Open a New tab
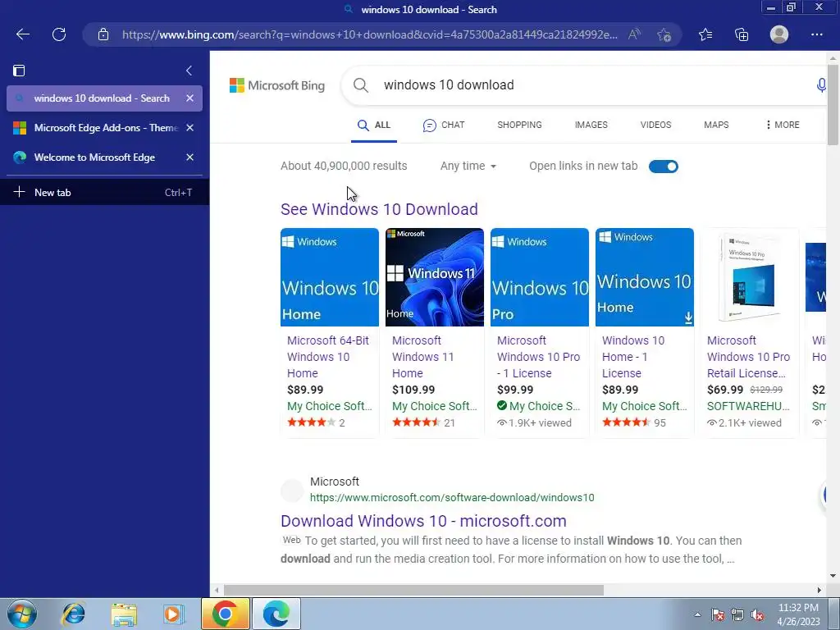Screen dimensions: 840x630 click(x=104, y=192)
